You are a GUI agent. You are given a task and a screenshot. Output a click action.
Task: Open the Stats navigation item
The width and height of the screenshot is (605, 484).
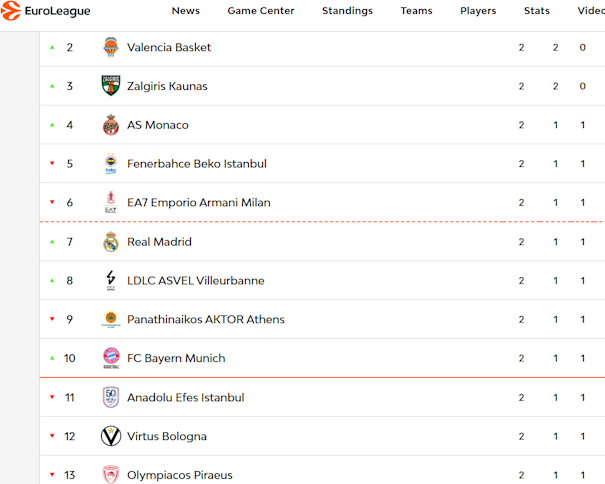pos(537,11)
